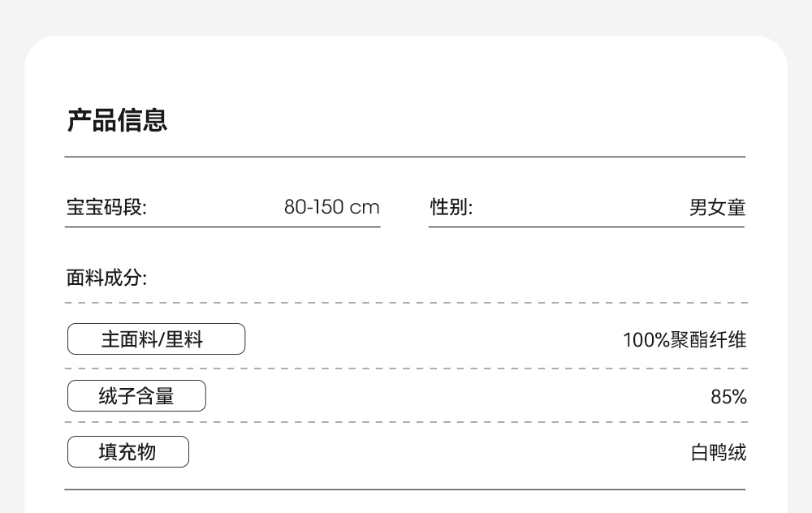This screenshot has width=812, height=513.
Task: Click the 白鸭绒 filling value
Action: [x=718, y=453]
